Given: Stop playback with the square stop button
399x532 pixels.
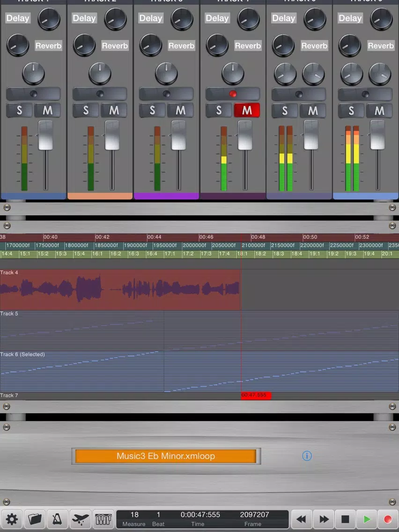Looking at the screenshot, I should click(x=345, y=519).
